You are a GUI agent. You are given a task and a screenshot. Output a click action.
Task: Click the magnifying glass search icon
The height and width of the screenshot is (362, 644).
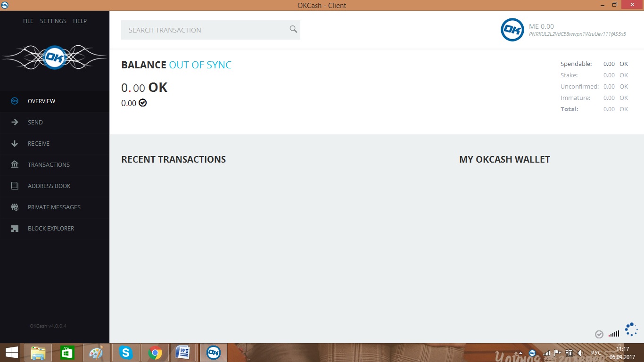tap(293, 29)
